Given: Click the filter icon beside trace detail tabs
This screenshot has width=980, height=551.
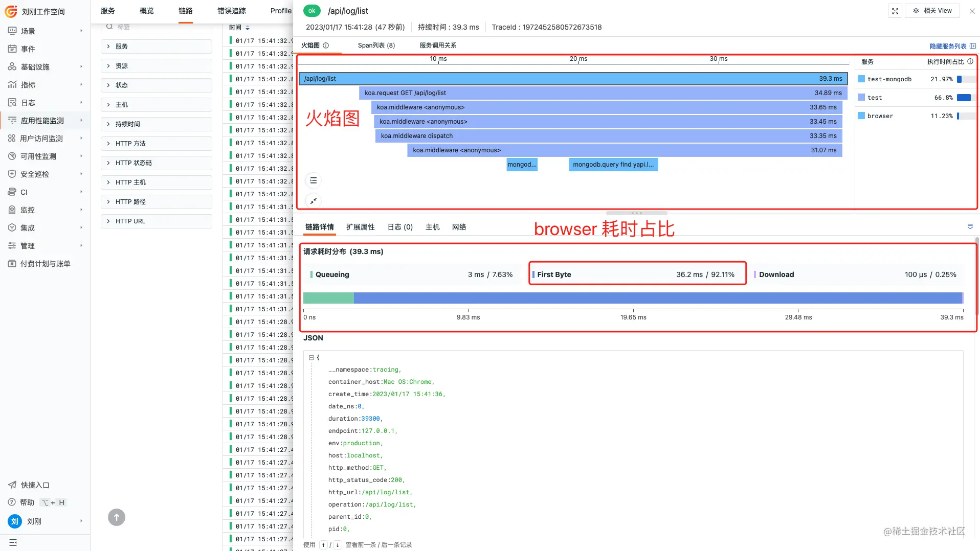Looking at the screenshot, I should (x=970, y=226).
